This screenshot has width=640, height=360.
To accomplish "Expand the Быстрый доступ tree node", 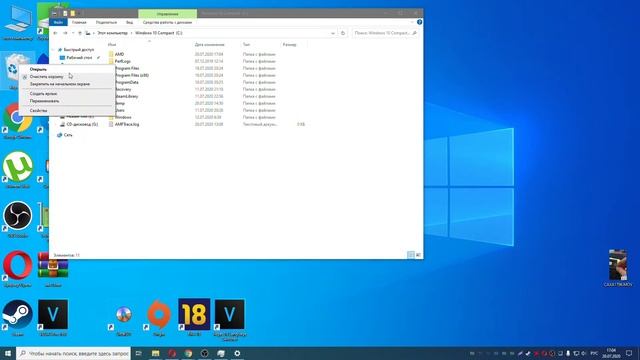I will pyautogui.click(x=53, y=50).
